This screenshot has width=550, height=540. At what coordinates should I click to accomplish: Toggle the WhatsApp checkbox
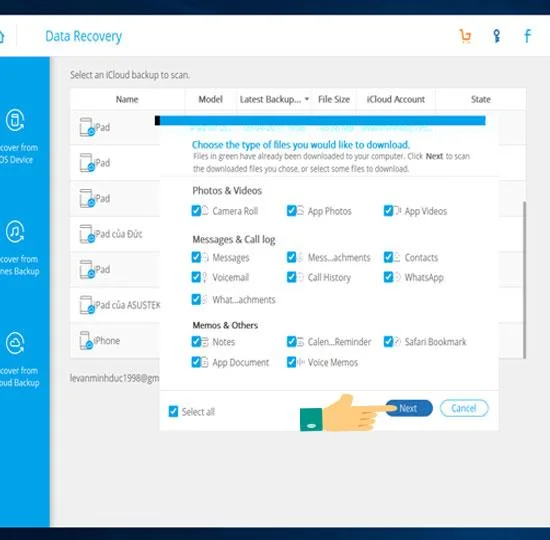tap(388, 277)
